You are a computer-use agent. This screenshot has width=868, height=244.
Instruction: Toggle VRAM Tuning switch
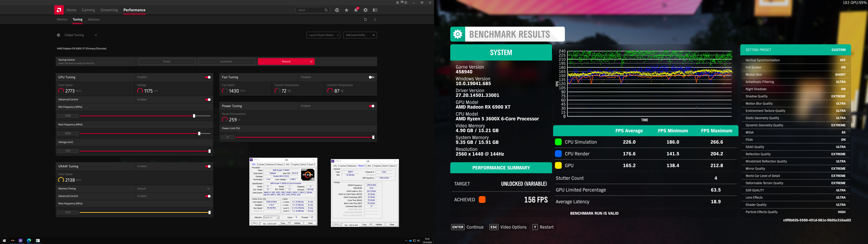208,167
